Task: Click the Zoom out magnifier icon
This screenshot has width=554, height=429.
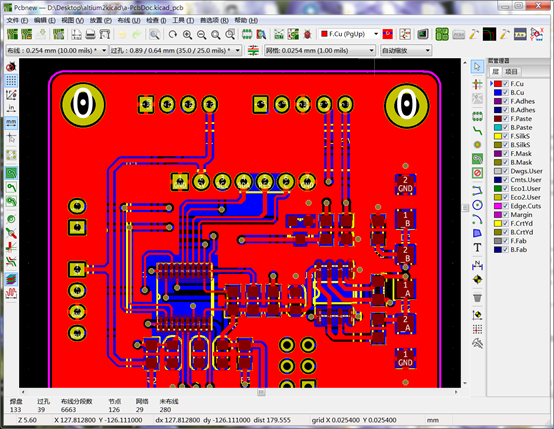Action: point(201,34)
